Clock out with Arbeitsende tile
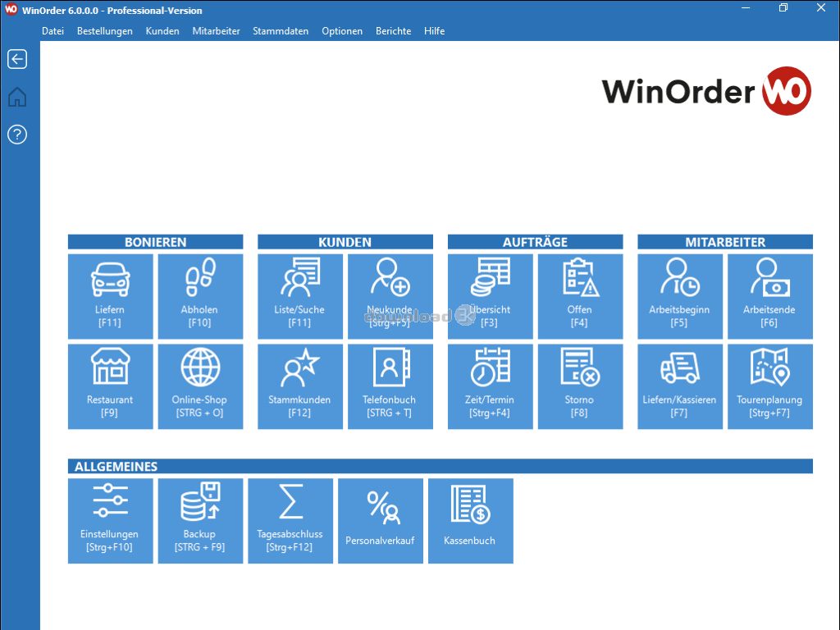The height and width of the screenshot is (630, 840). click(x=769, y=296)
